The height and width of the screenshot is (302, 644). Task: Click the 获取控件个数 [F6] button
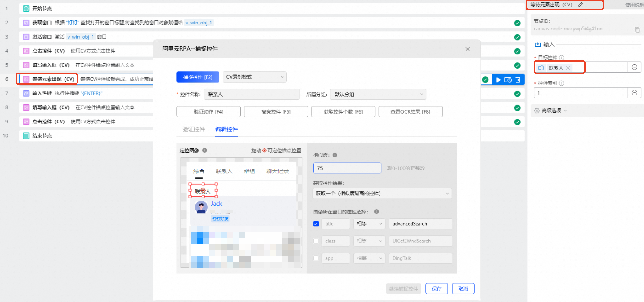coord(343,112)
